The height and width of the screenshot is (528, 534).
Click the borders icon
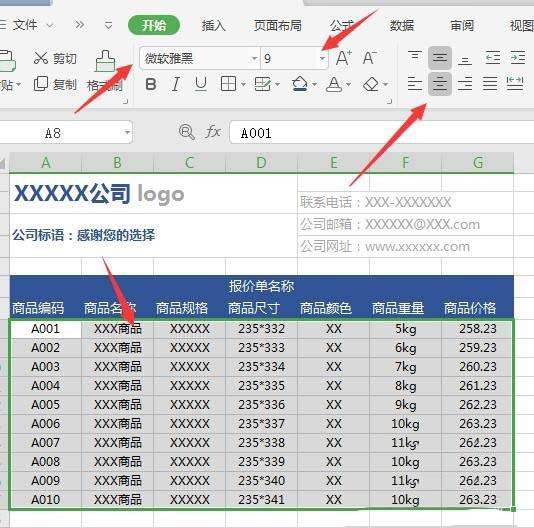(x=228, y=84)
